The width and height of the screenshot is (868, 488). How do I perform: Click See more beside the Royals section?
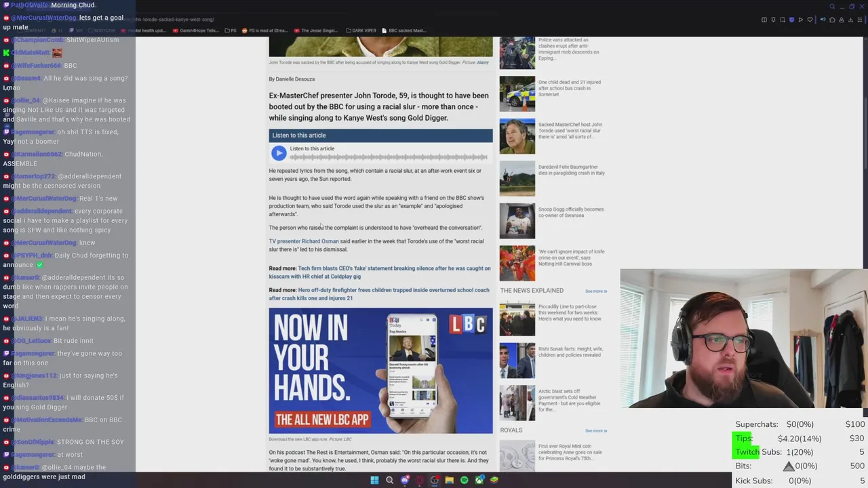pyautogui.click(x=596, y=431)
